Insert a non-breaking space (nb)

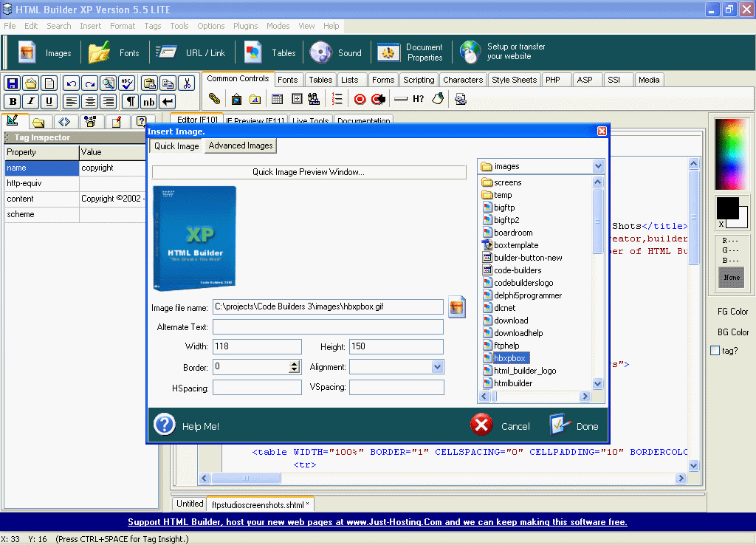pos(149,102)
